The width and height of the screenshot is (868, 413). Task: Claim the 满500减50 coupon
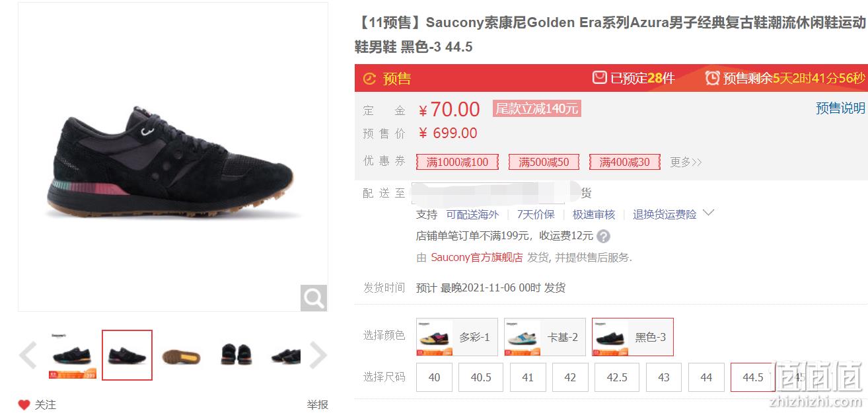pos(544,162)
